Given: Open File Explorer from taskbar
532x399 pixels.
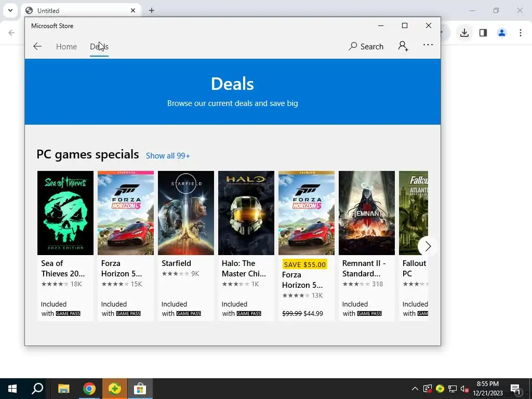Looking at the screenshot, I should coord(64,389).
